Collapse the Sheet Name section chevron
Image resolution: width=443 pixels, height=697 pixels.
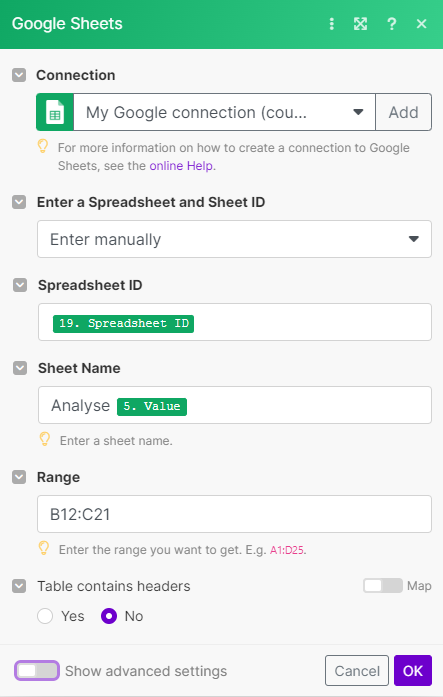[x=20, y=368]
